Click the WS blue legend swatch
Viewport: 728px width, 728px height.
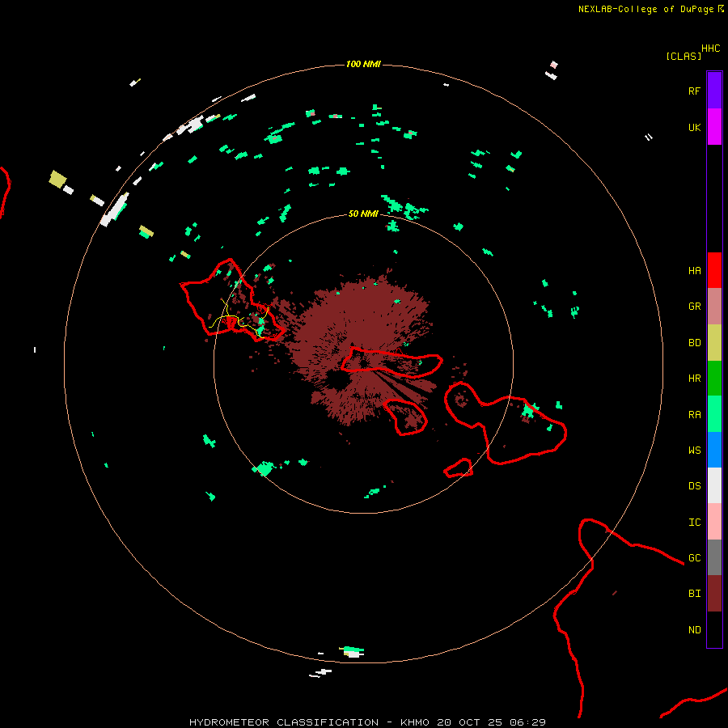[714, 450]
